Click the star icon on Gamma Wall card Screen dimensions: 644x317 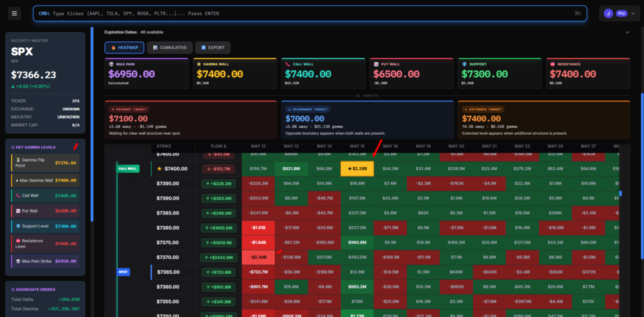tap(199, 64)
